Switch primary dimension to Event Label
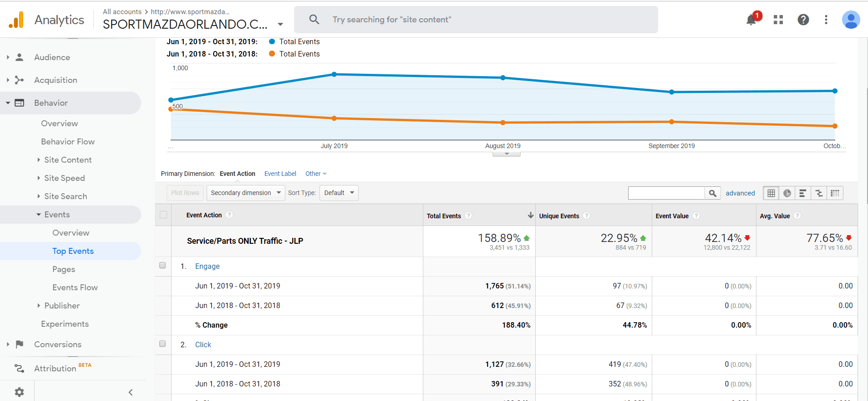Screen dimensions: 868x401 click(280, 174)
